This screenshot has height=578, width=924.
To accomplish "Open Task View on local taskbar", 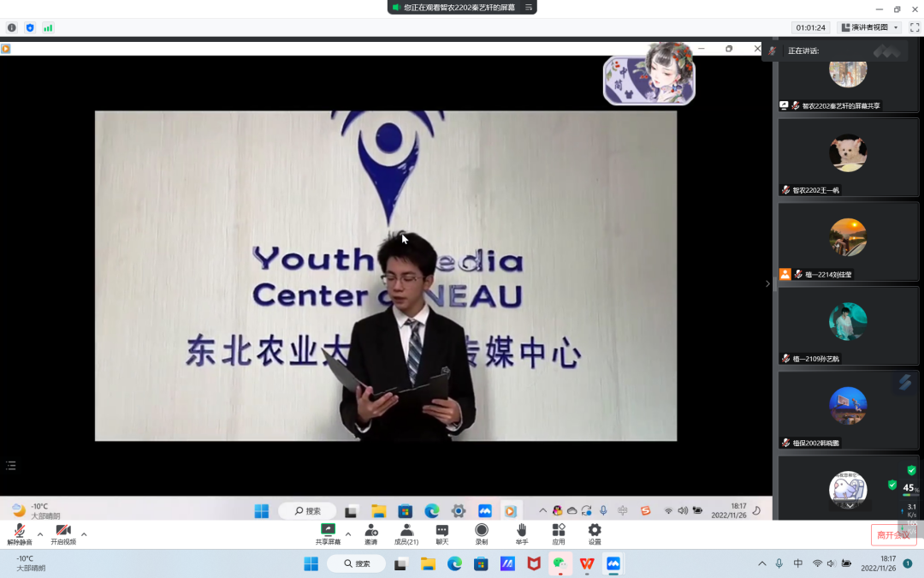I will pos(400,563).
